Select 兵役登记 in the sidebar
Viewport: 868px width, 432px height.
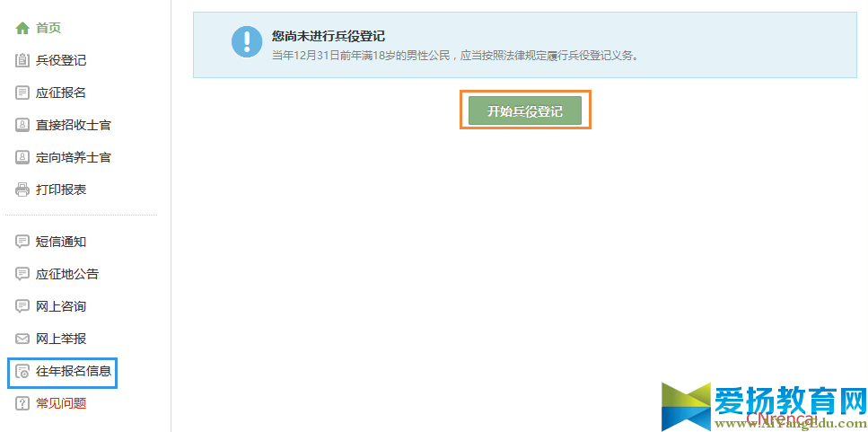click(x=61, y=60)
